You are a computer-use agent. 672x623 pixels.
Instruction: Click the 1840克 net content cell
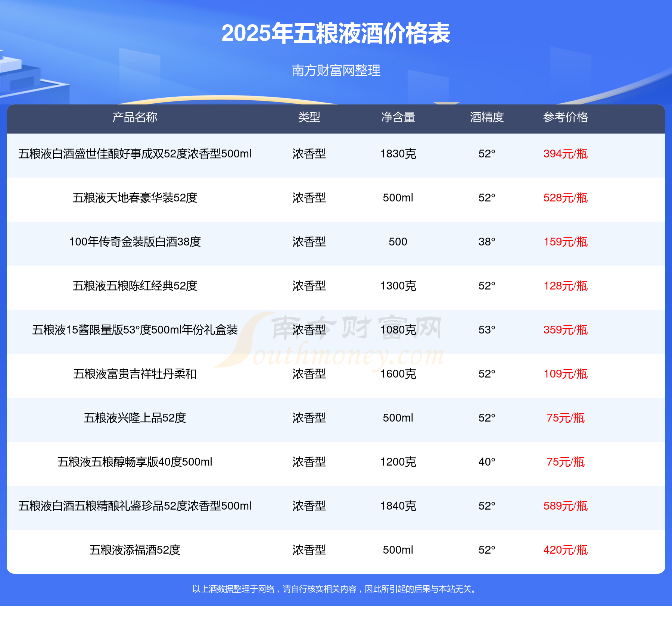pyautogui.click(x=398, y=506)
